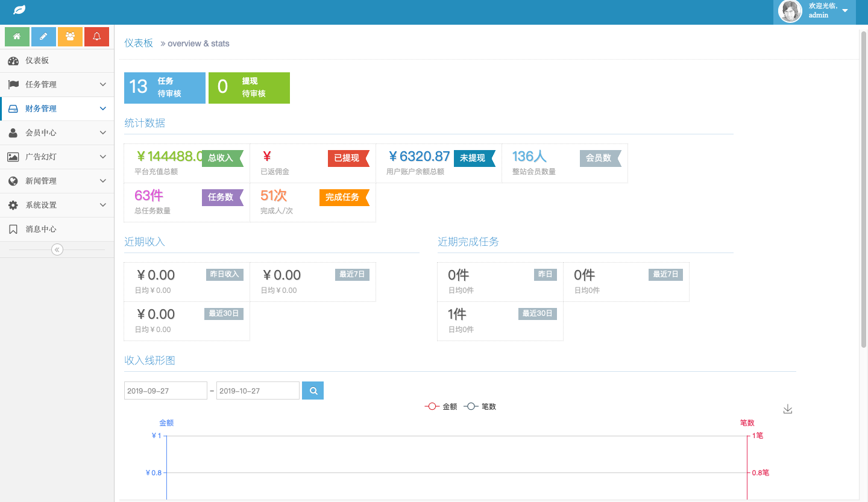Open the 仪表板 sidebar item
Viewport: 868px width, 502px height.
pyautogui.click(x=37, y=60)
